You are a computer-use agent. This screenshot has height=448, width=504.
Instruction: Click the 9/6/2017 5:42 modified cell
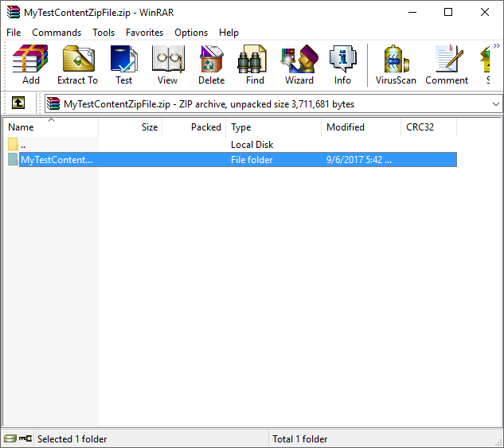[359, 160]
